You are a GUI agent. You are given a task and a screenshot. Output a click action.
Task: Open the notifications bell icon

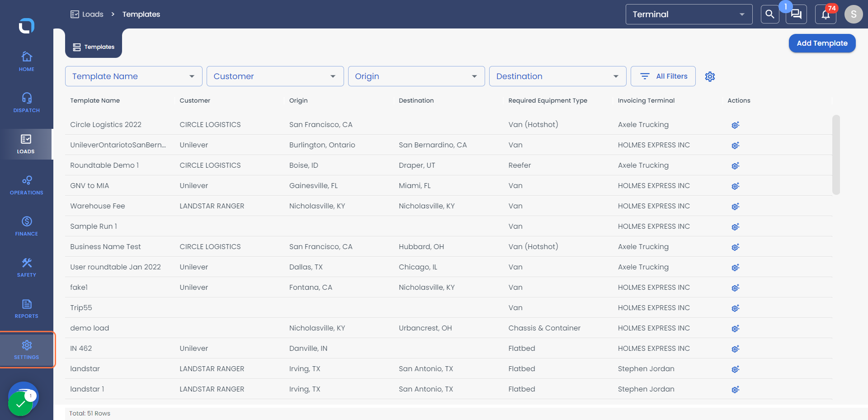[x=826, y=14]
